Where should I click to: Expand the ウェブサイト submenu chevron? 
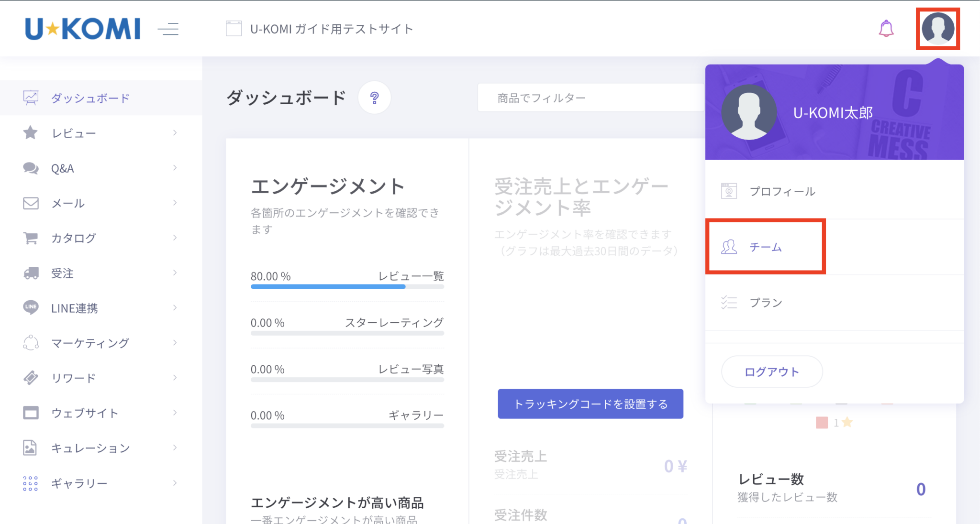tap(175, 413)
